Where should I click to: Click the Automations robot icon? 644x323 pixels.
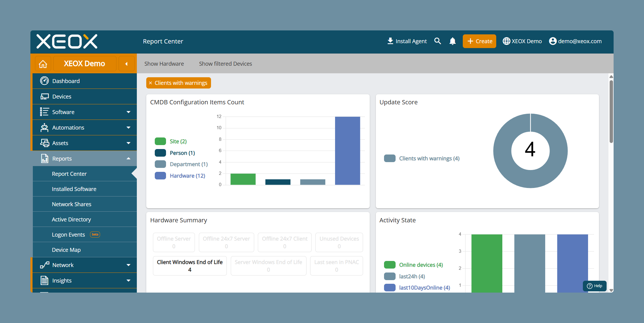[44, 127]
